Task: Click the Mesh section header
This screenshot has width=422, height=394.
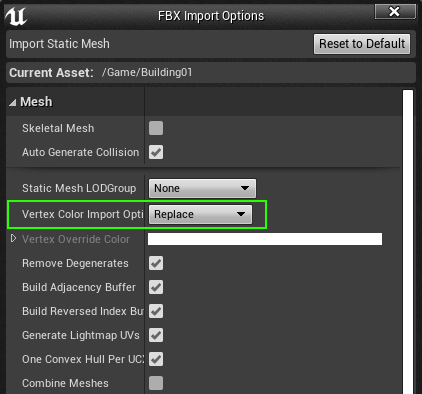Action: click(x=36, y=102)
